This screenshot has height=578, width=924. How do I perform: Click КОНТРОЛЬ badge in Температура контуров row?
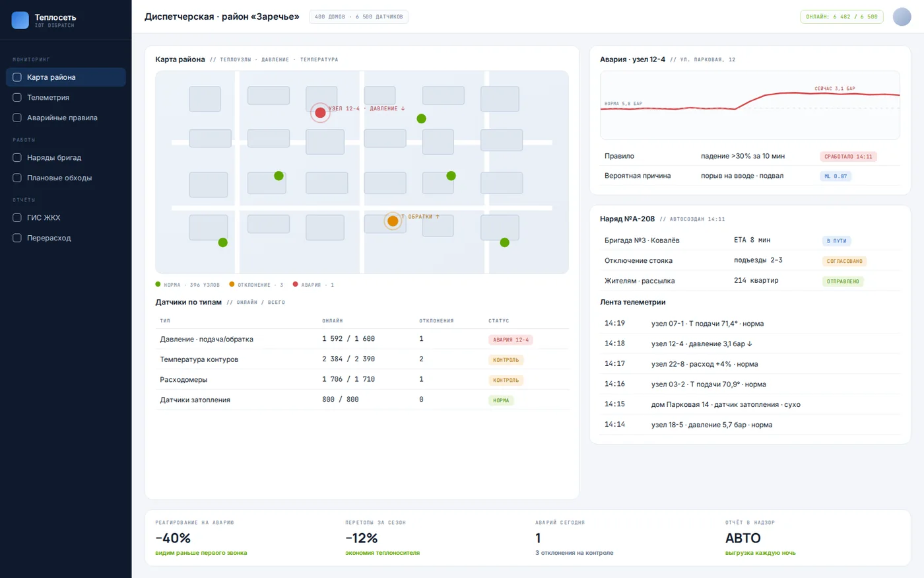coord(506,360)
